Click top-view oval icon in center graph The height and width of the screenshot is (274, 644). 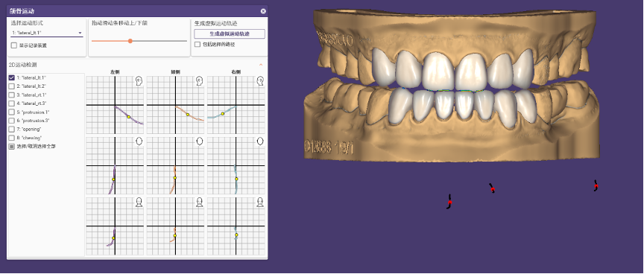[x=200, y=141]
